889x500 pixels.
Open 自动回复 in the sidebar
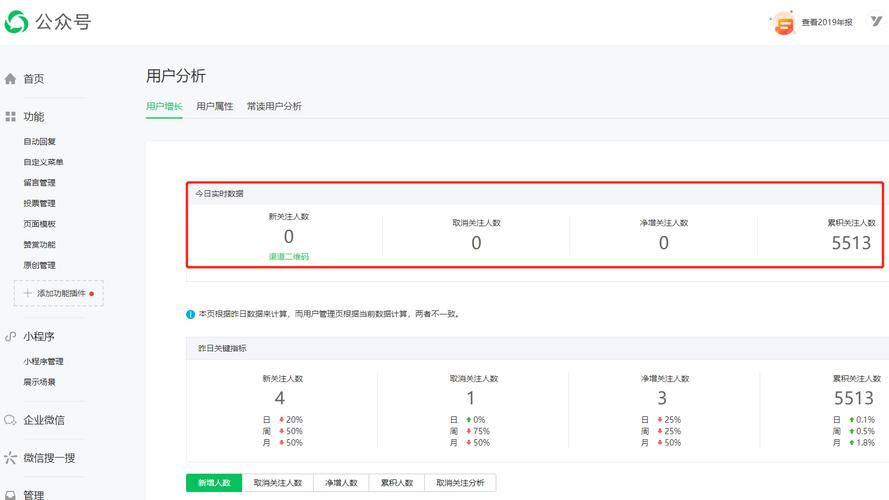pyautogui.click(x=40, y=141)
